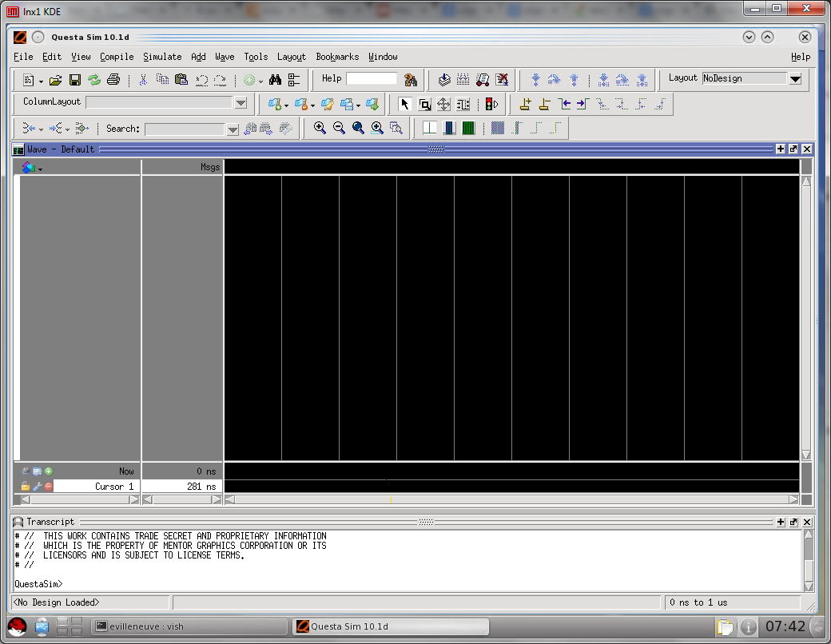Open the ColumnLayout dropdown arrow
831x644 pixels.
[x=241, y=102]
